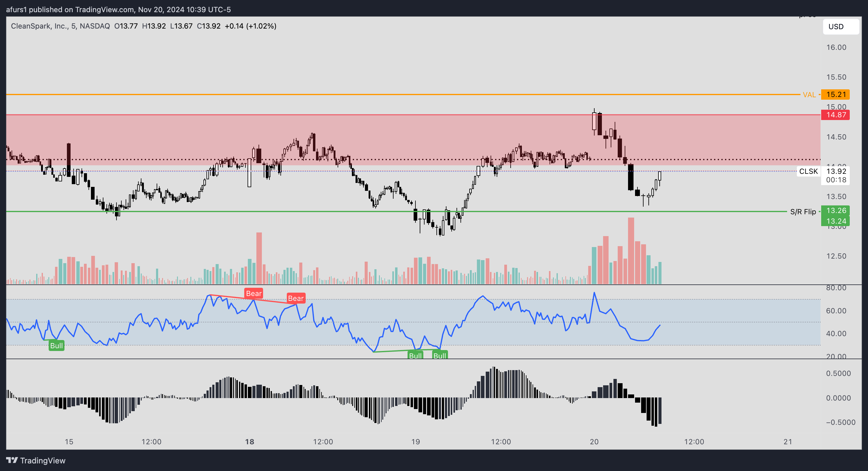This screenshot has height=471, width=868.
Task: Click the 16.00 price axis label
Action: pyautogui.click(x=836, y=47)
